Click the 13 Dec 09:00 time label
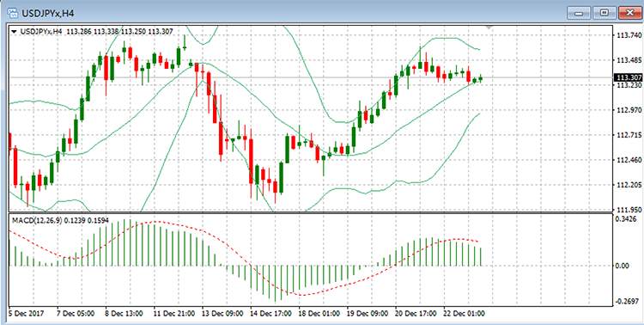 (222, 314)
